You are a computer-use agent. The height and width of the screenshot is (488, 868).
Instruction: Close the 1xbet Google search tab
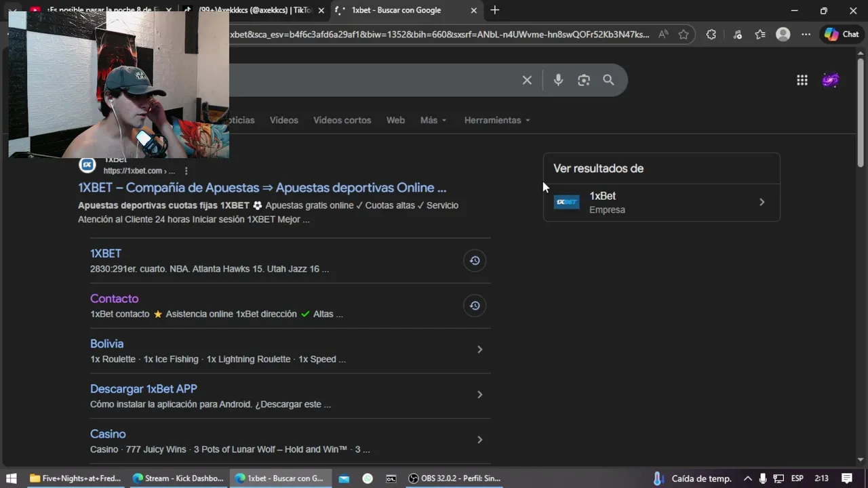point(474,10)
